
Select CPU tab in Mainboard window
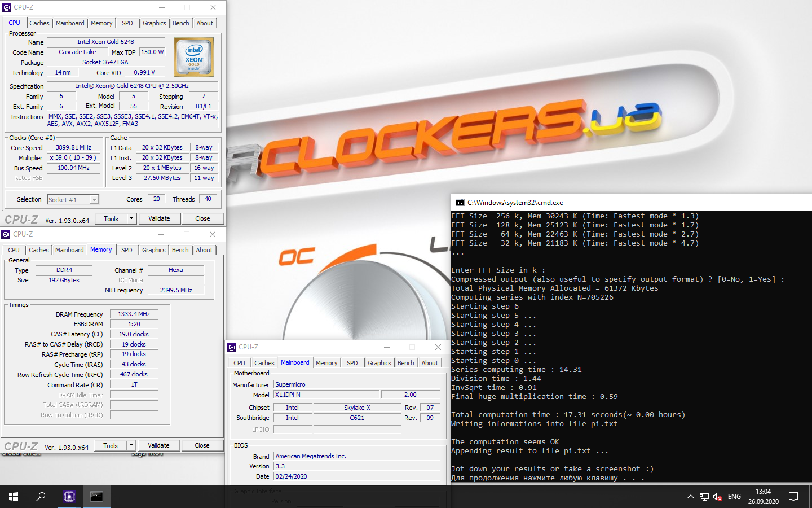coord(240,363)
